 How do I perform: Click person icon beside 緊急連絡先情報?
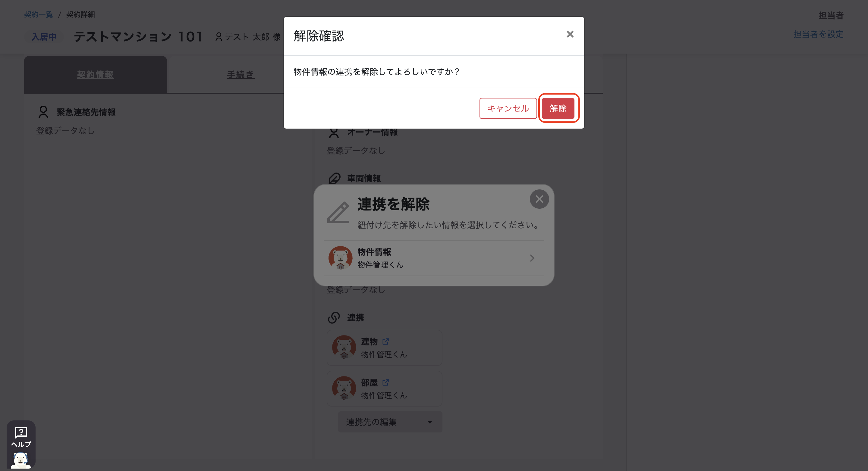(43, 112)
